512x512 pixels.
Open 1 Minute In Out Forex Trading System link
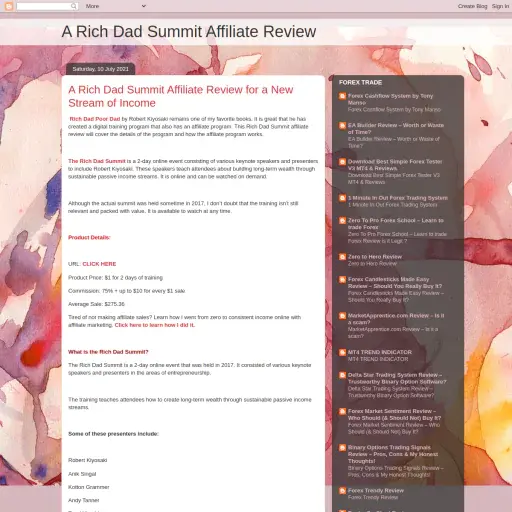[x=398, y=198]
